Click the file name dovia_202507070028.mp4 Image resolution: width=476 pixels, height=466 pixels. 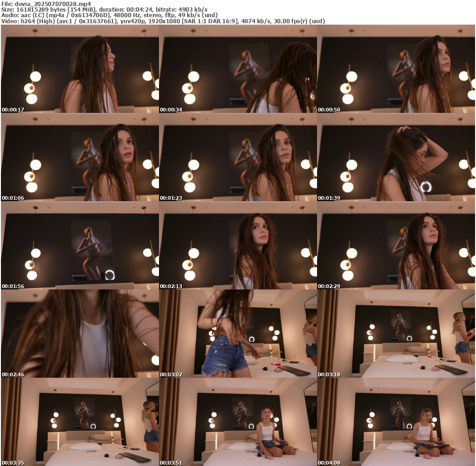click(53, 4)
